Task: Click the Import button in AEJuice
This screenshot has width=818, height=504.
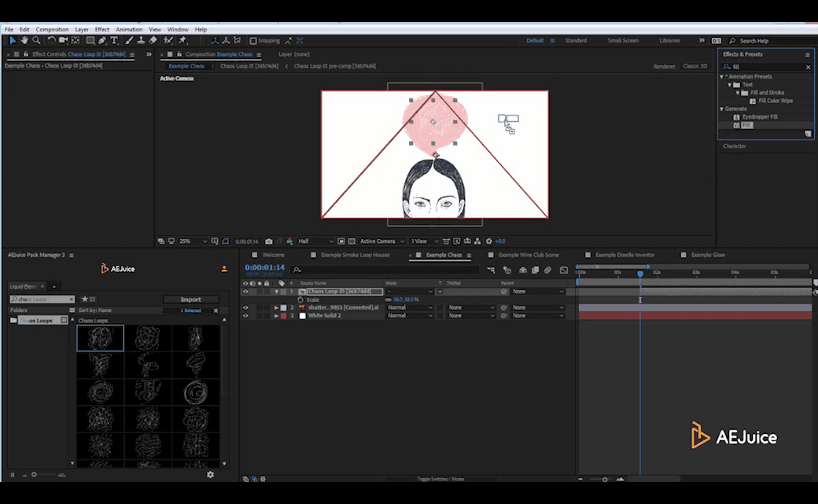Action: pyautogui.click(x=191, y=300)
